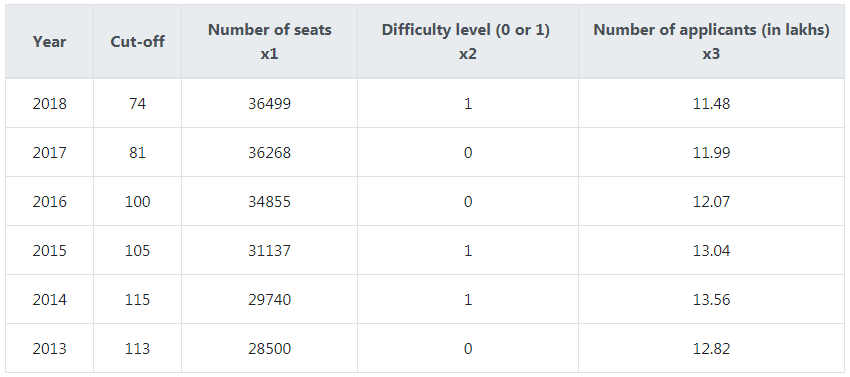Viewport: 850px width, 377px height.
Task: Click the seats value 28500
Action: 269,348
